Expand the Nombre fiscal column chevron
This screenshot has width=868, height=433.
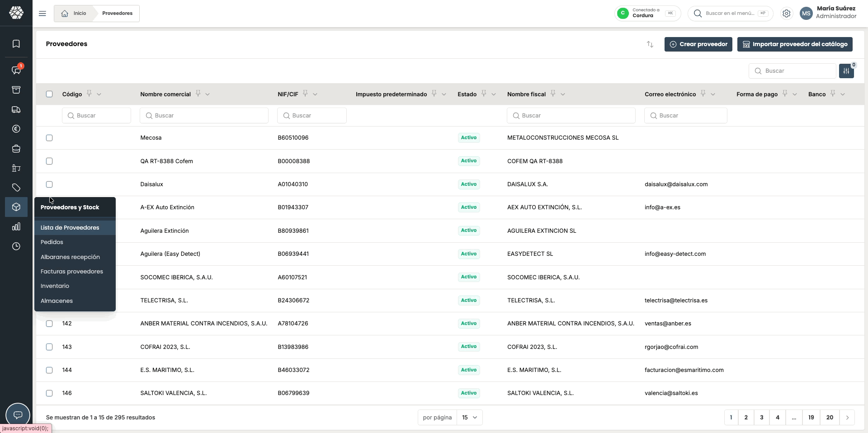point(563,94)
